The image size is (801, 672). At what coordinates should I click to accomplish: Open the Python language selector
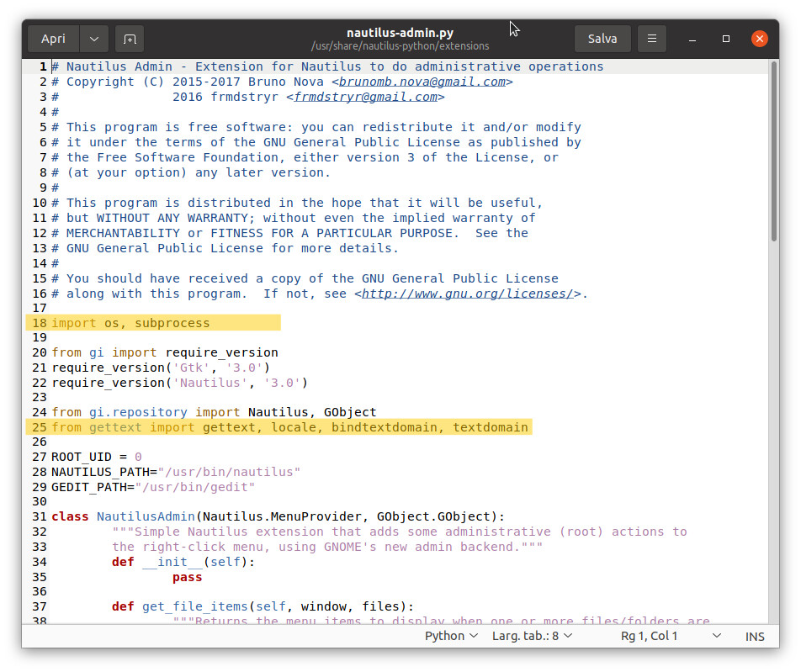pyautogui.click(x=451, y=636)
